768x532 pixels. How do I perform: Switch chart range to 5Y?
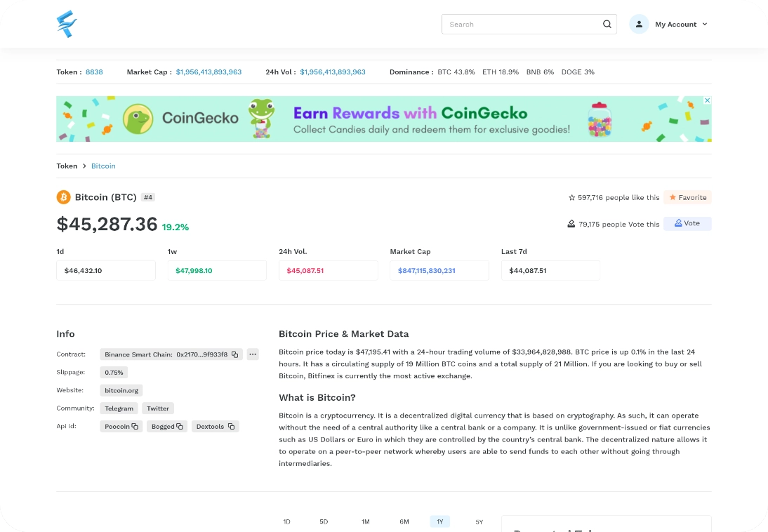click(479, 521)
